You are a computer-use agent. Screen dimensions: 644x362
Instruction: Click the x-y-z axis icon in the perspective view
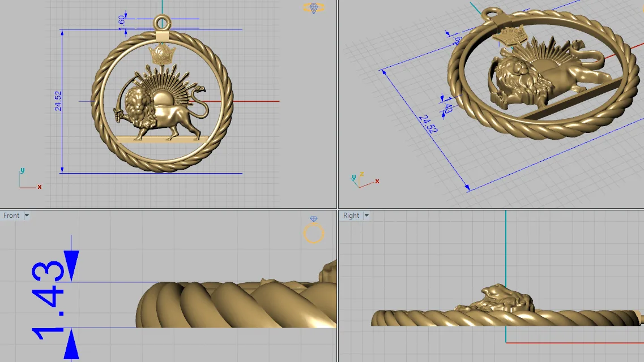[x=365, y=180]
